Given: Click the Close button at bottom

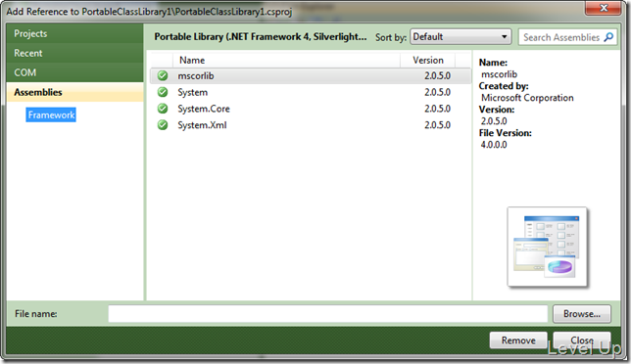Looking at the screenshot, I should pos(582,341).
